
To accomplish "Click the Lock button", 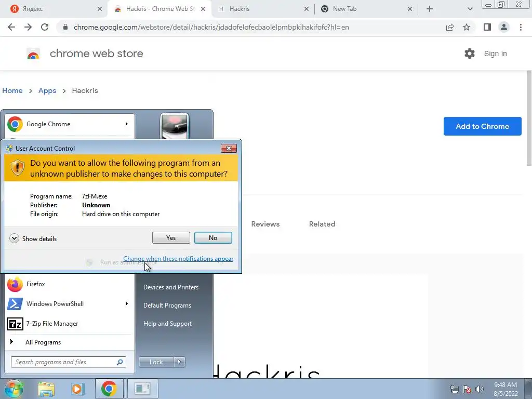I will pos(156,362).
